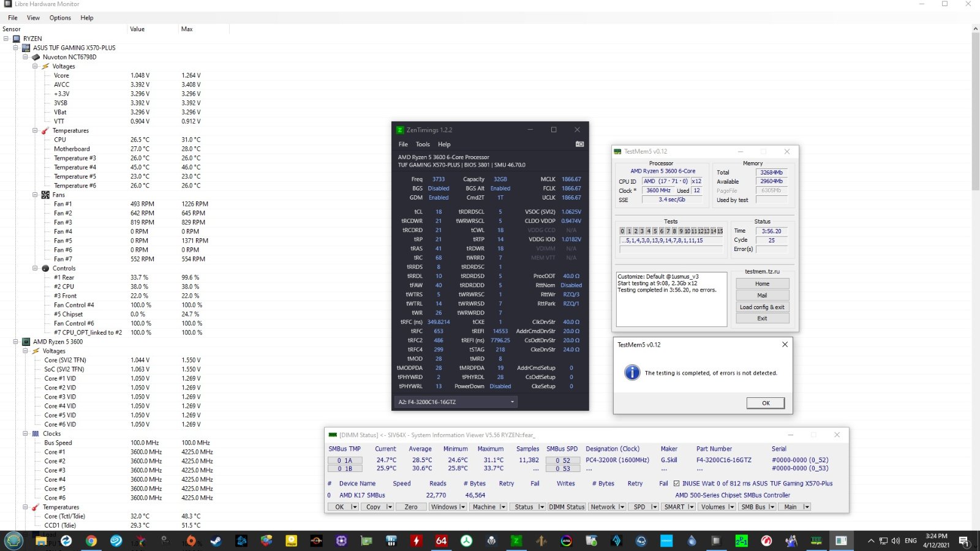Click the yellow Player taskbar icon
This screenshot has height=551, width=980.
pyautogui.click(x=291, y=541)
